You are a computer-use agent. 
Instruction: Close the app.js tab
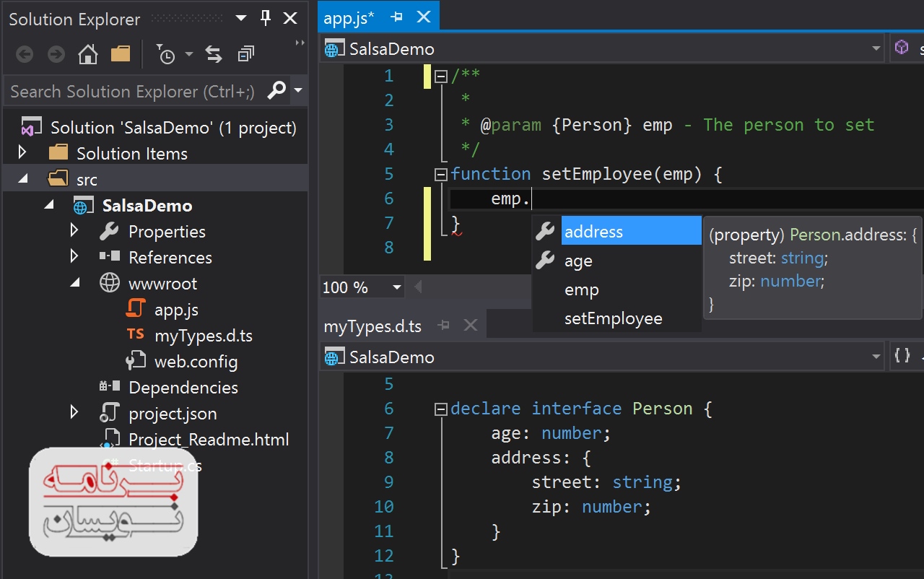pyautogui.click(x=424, y=17)
